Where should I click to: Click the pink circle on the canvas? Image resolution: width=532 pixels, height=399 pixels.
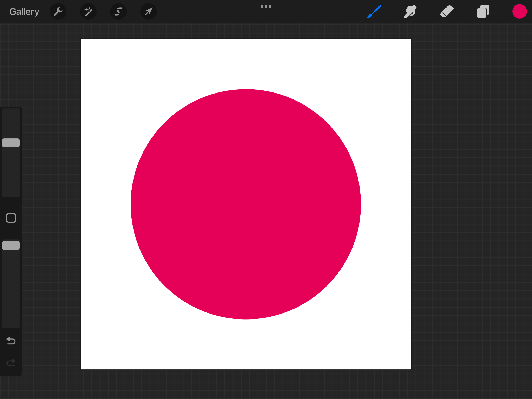(x=245, y=204)
